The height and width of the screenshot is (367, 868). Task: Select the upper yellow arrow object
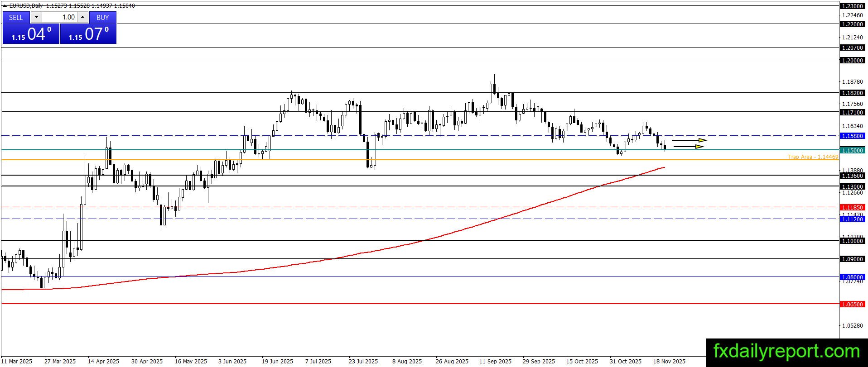[x=689, y=140]
